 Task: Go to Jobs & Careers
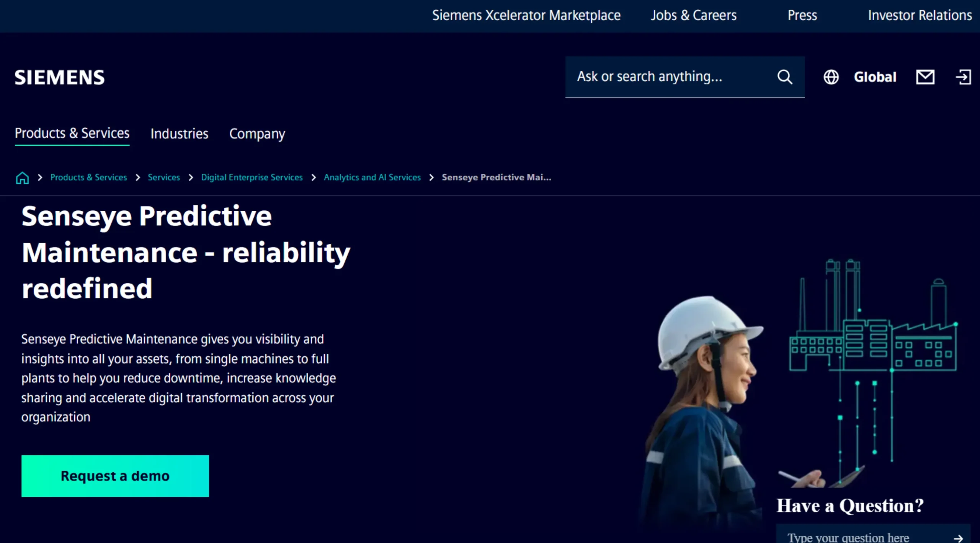693,15
